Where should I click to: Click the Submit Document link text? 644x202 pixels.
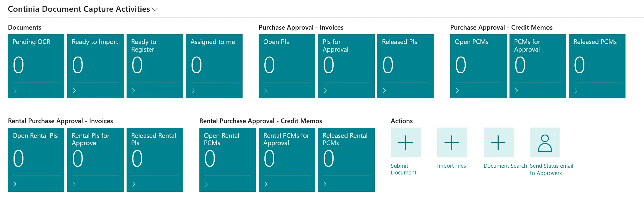403,169
